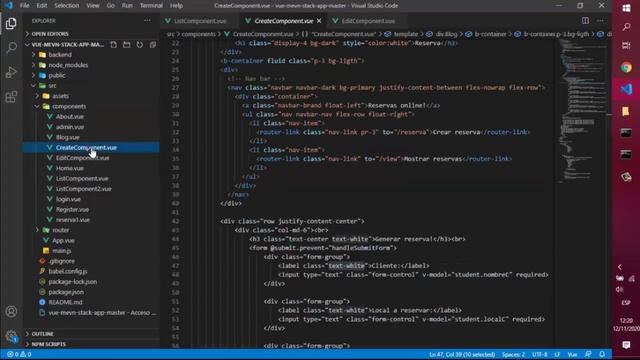
Task: Open the Selection menu
Action: pos(67,6)
